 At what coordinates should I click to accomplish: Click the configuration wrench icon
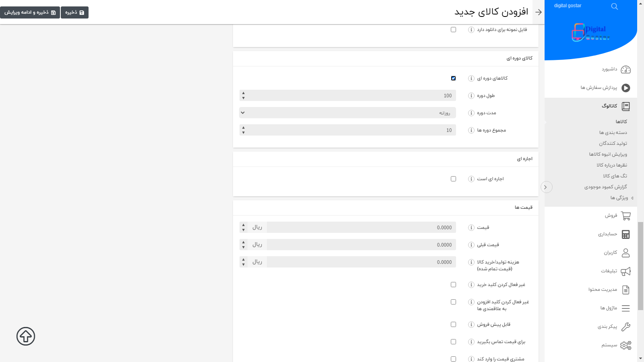pos(625,327)
